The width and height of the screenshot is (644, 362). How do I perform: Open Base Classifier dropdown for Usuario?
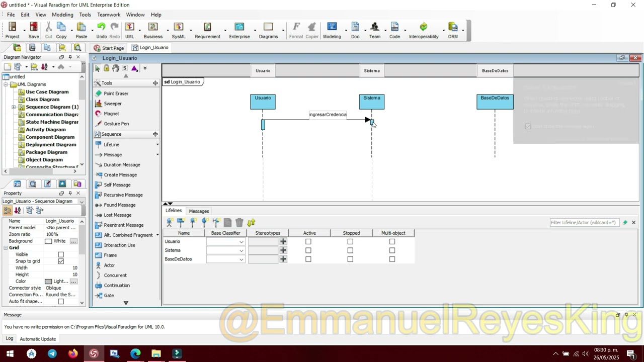242,242
